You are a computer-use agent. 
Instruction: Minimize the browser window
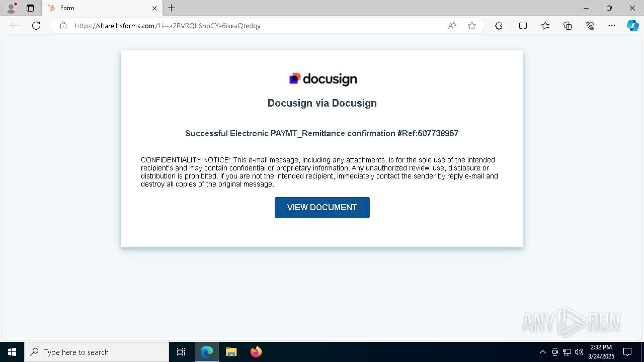point(586,8)
